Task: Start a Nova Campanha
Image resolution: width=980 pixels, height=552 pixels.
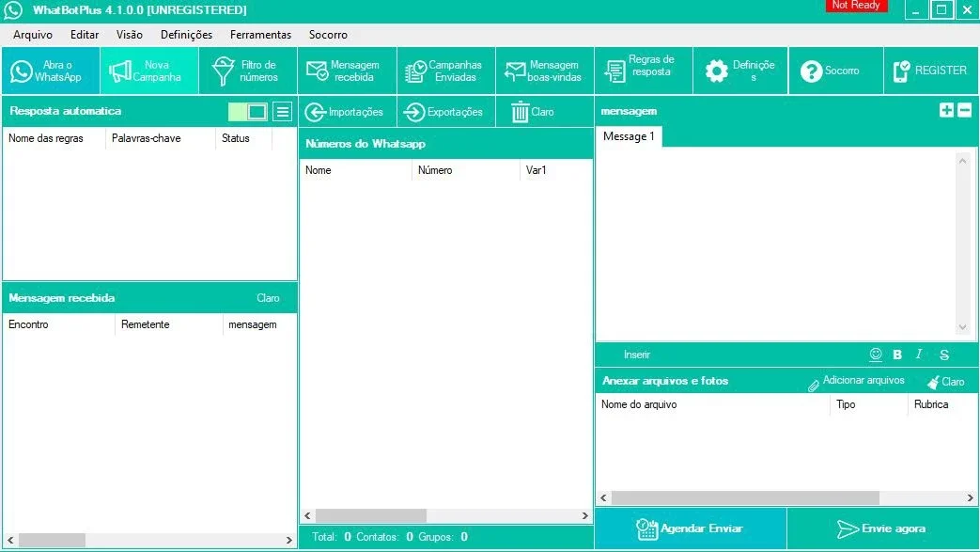Action: (149, 71)
